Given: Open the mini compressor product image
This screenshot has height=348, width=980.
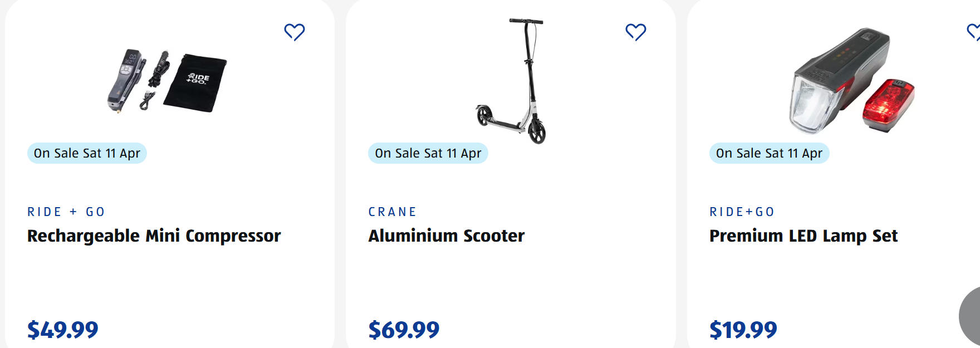Looking at the screenshot, I should [x=167, y=81].
